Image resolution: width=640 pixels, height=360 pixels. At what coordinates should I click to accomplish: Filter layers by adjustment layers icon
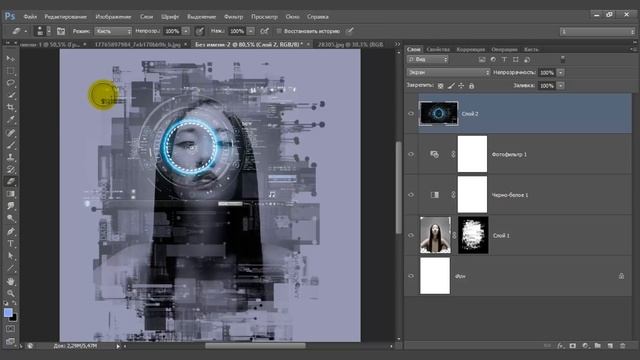click(493, 60)
